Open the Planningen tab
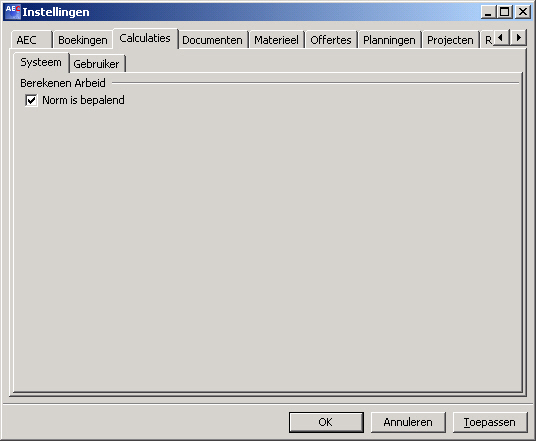 pyautogui.click(x=389, y=40)
